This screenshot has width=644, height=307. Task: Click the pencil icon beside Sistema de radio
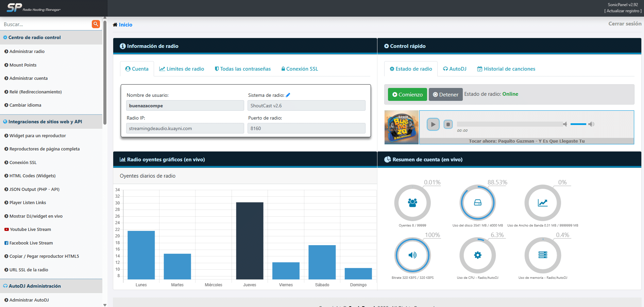288,95
